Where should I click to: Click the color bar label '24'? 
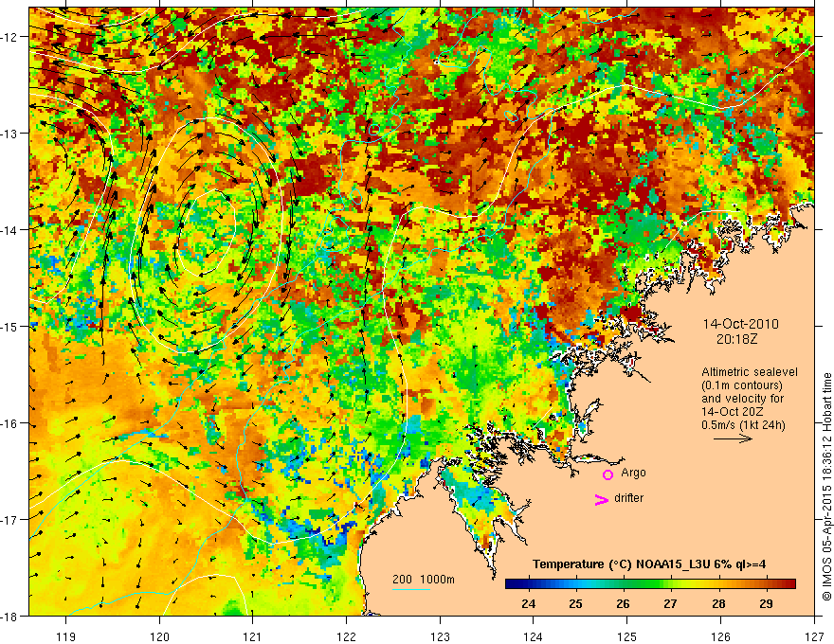click(x=528, y=604)
